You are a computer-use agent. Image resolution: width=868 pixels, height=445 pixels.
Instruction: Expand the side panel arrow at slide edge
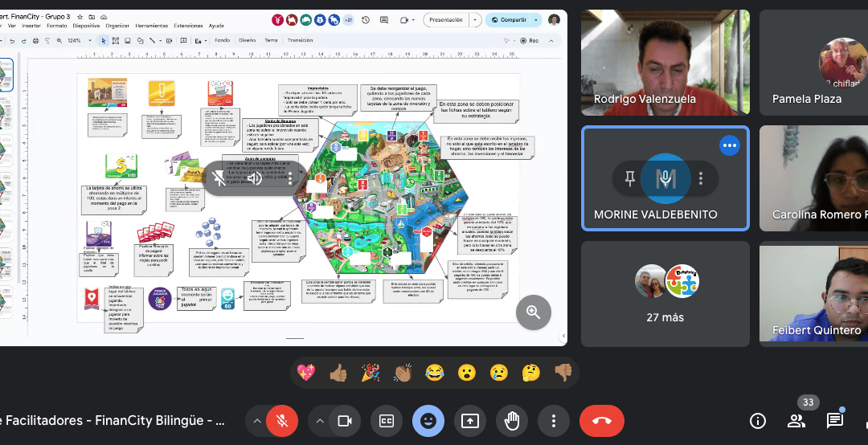point(563,336)
